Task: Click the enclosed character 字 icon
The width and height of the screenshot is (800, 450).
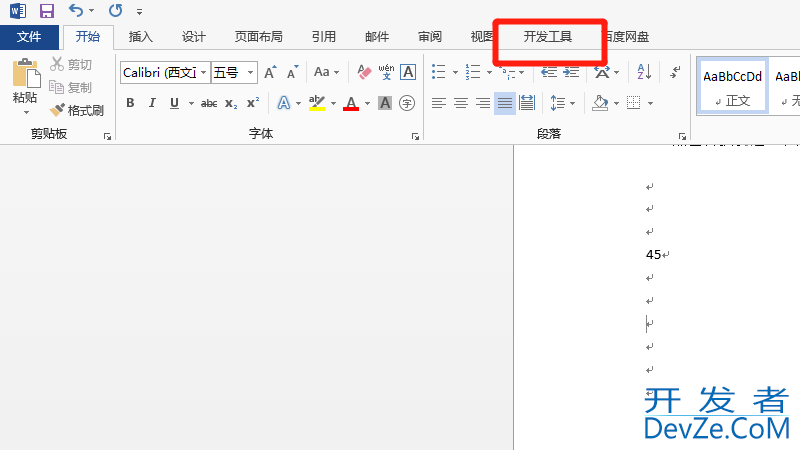Action: (x=407, y=103)
